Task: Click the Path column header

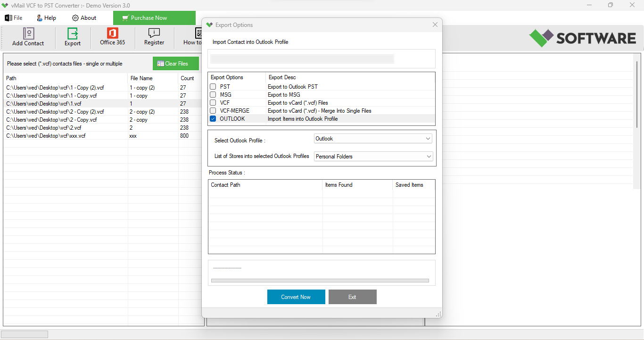Action: pos(66,78)
